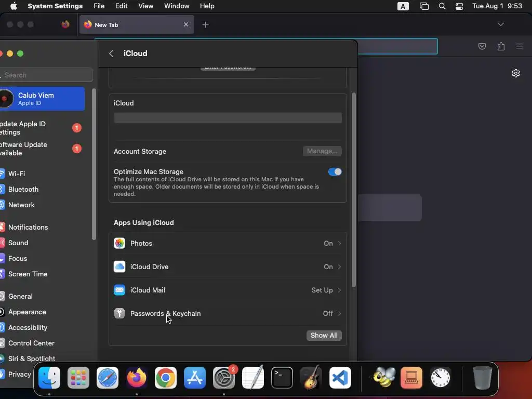Viewport: 532px width, 399px height.
Task: Open Safari in the Dock
Action: [108, 378]
